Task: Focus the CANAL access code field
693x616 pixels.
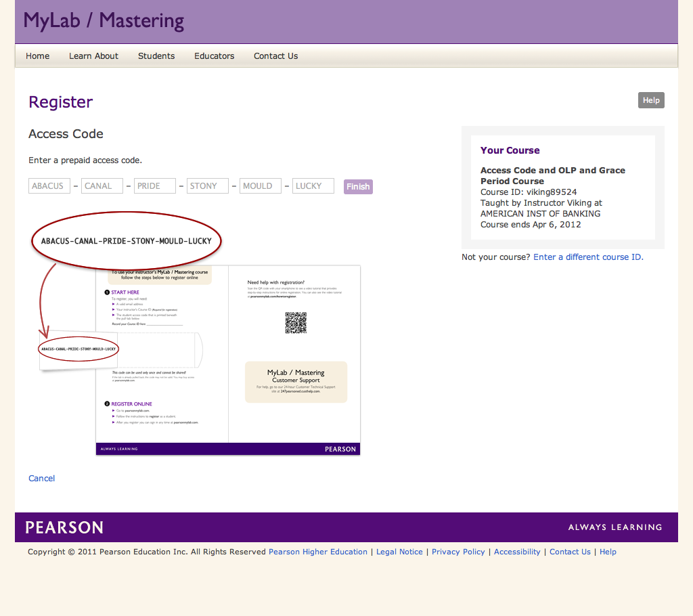Action: (102, 185)
